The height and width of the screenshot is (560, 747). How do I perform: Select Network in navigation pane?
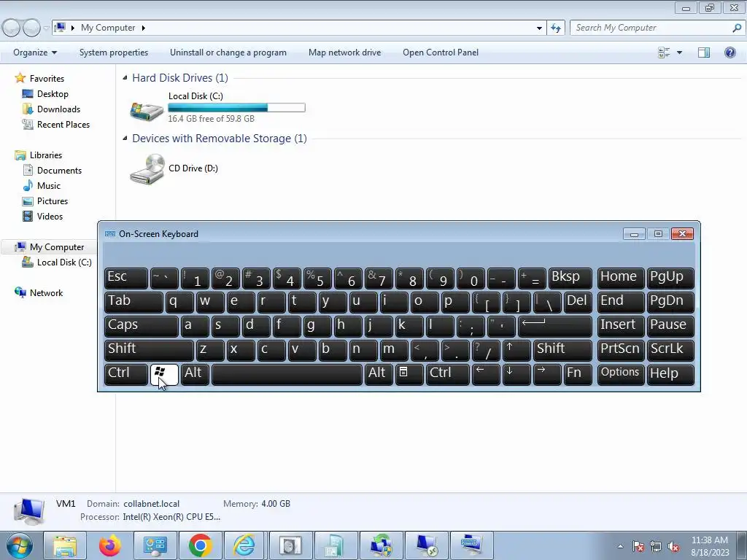(46, 293)
